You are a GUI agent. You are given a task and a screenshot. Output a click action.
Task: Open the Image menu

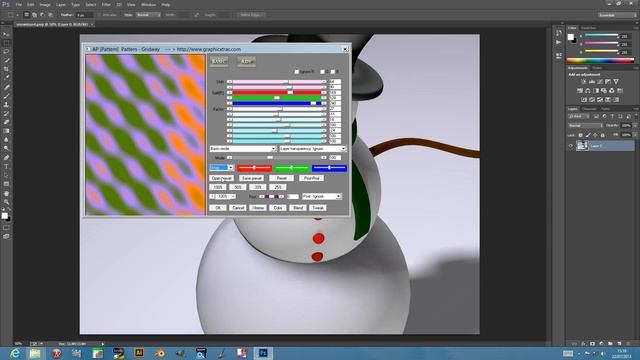click(x=45, y=4)
